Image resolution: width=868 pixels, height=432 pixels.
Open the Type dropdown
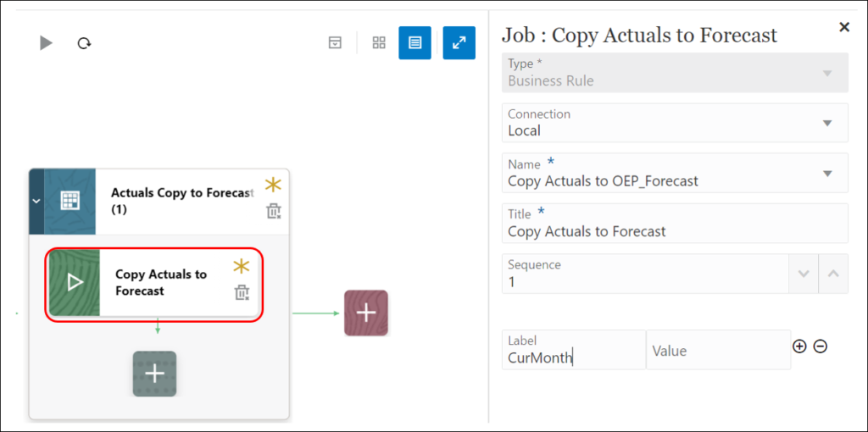[x=827, y=73]
